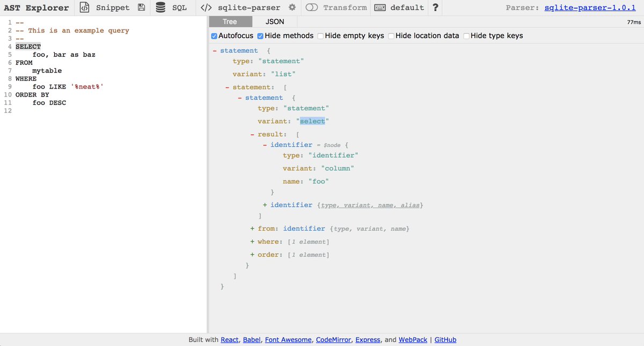Open the React link in footer
The image size is (644, 346).
(230, 340)
